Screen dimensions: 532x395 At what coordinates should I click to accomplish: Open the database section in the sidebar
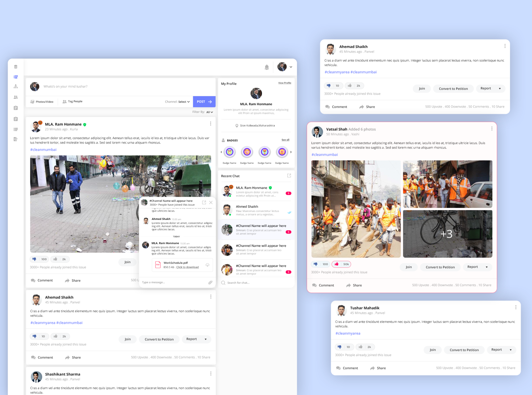tap(15, 66)
